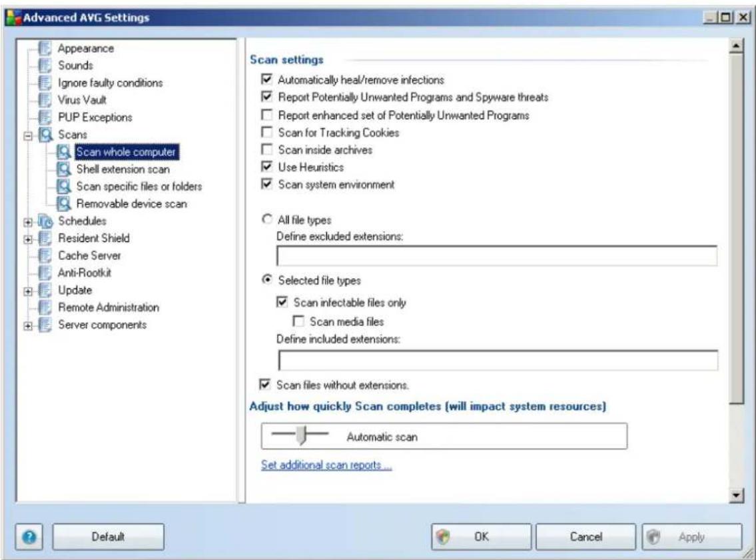Select the Selected file types radio button

point(266,279)
